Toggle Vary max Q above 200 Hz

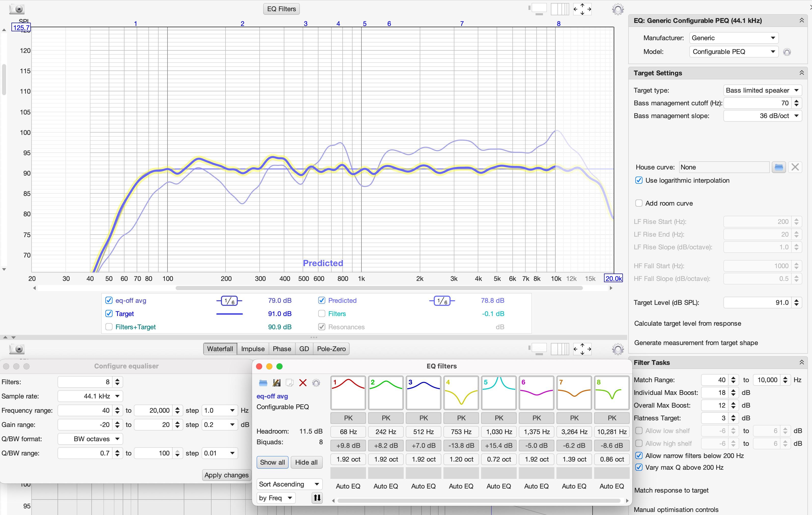639,467
